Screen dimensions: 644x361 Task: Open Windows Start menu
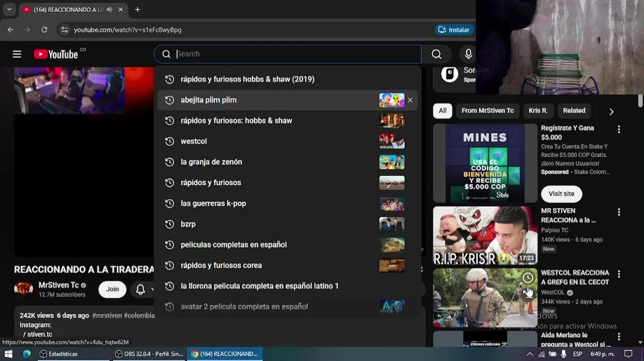tap(8, 353)
